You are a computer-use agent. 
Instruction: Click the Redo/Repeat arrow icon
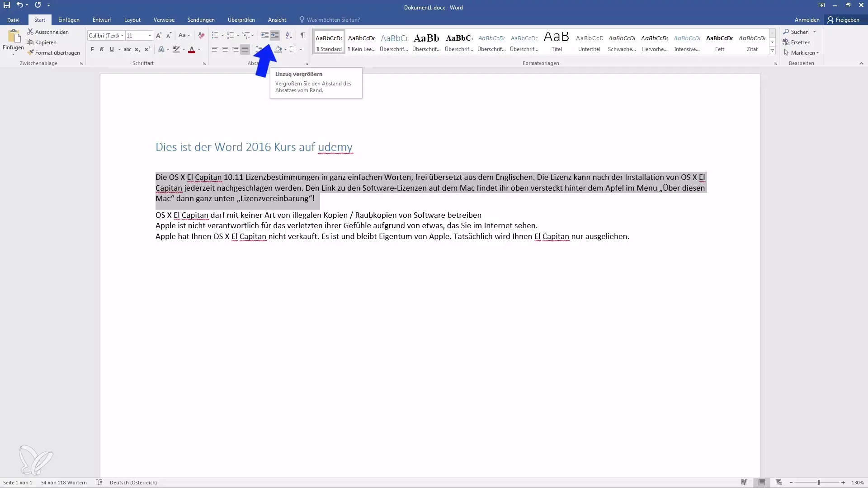(38, 5)
